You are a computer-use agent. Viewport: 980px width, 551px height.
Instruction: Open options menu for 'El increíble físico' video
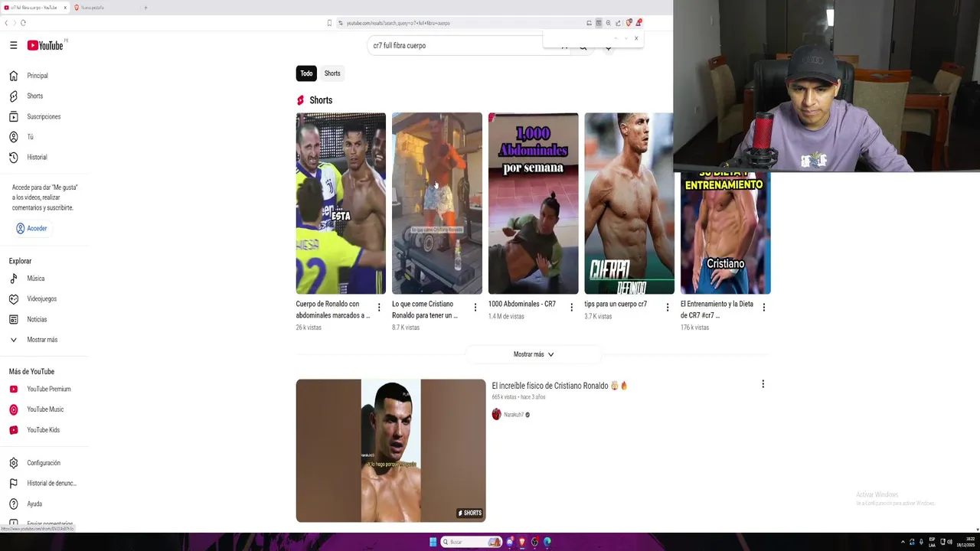(x=763, y=384)
